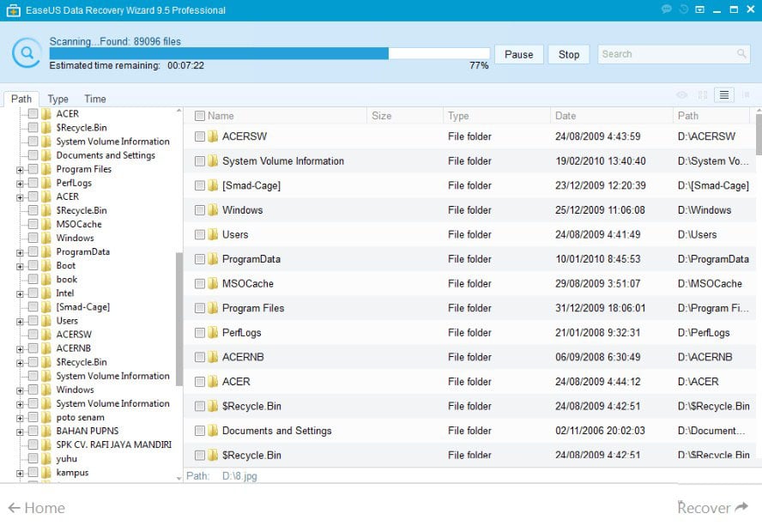
Task: Expand the Program Files tree node
Action: [x=20, y=170]
